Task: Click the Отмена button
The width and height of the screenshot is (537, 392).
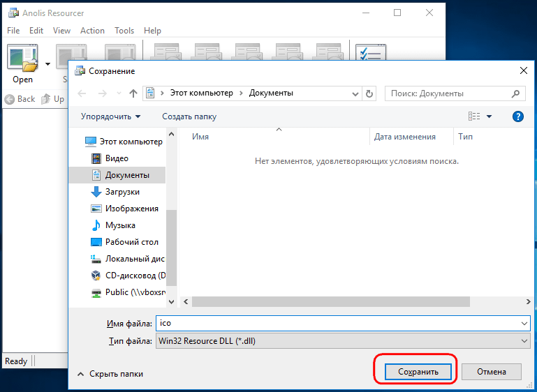Action: [492, 372]
